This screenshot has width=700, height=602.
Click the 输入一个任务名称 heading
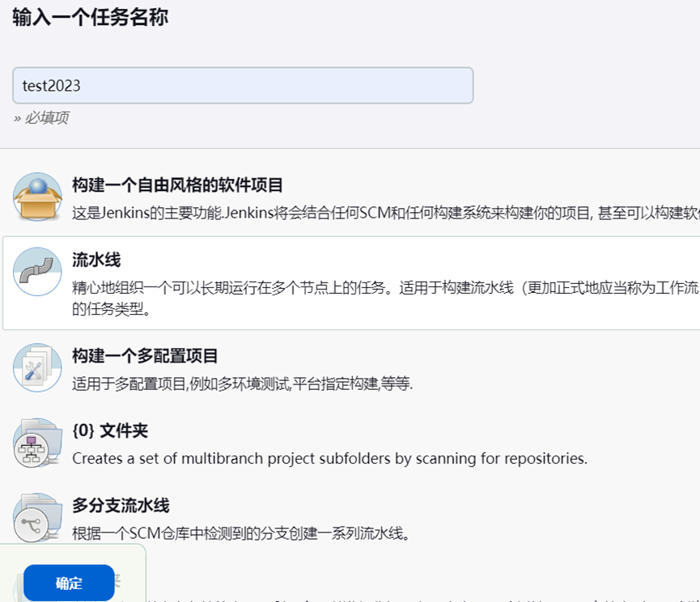tap(87, 17)
